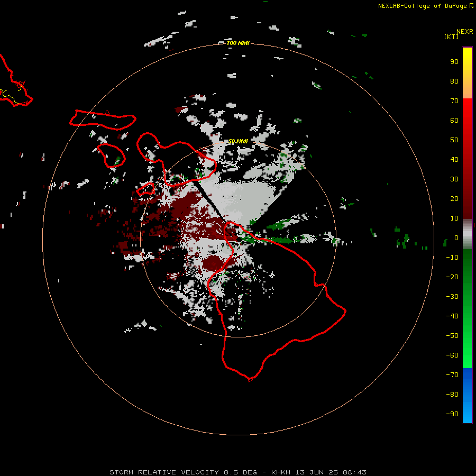The image size is (476, 476).
Task: Click the -20 value on velocity scale
Action: [x=452, y=277]
